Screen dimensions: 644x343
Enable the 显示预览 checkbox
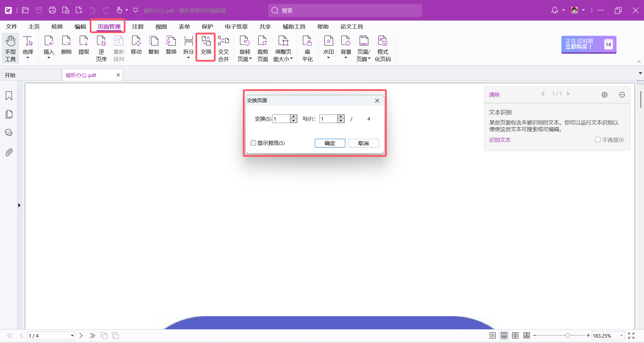pos(253,143)
